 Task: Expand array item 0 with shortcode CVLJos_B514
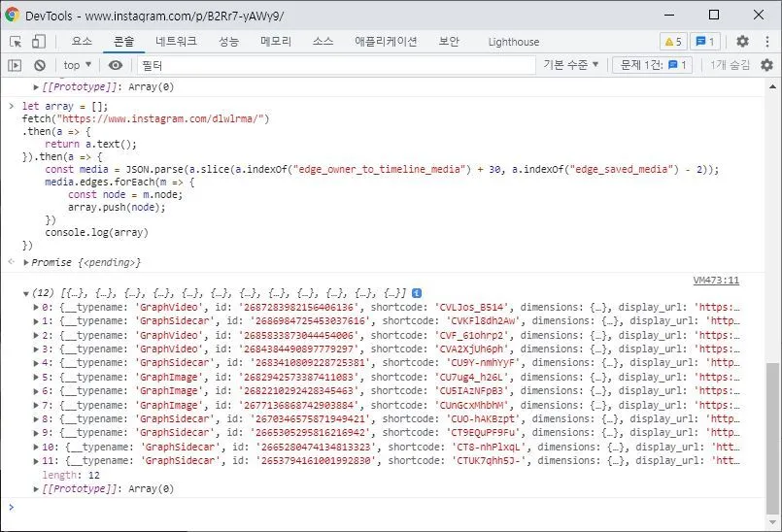[36, 307]
